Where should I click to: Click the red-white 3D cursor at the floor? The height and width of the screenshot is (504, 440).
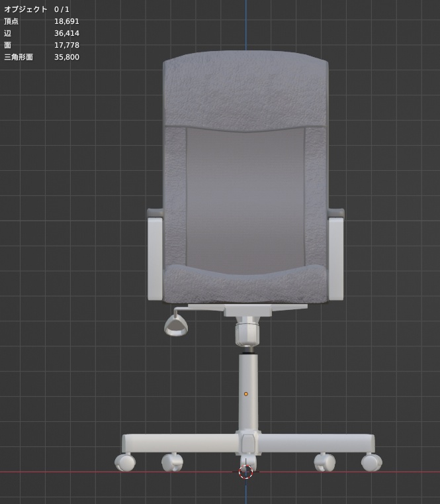coord(245,472)
